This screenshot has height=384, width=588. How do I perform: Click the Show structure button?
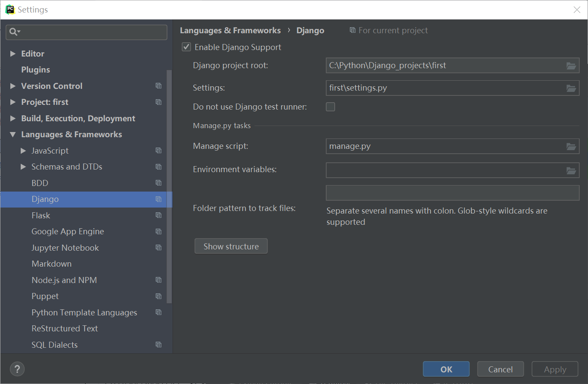pos(231,246)
